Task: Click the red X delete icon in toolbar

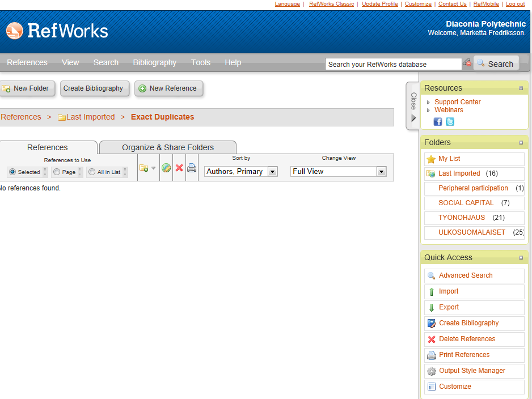Action: pos(179,167)
